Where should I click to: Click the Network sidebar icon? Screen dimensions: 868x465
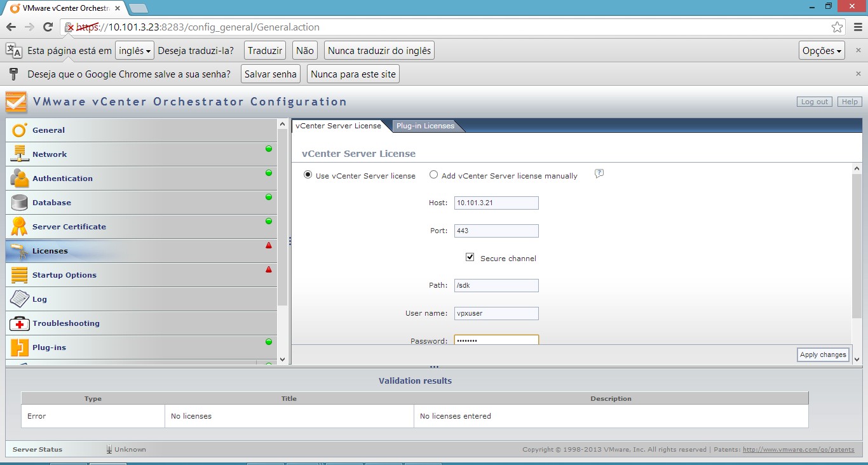coord(20,154)
